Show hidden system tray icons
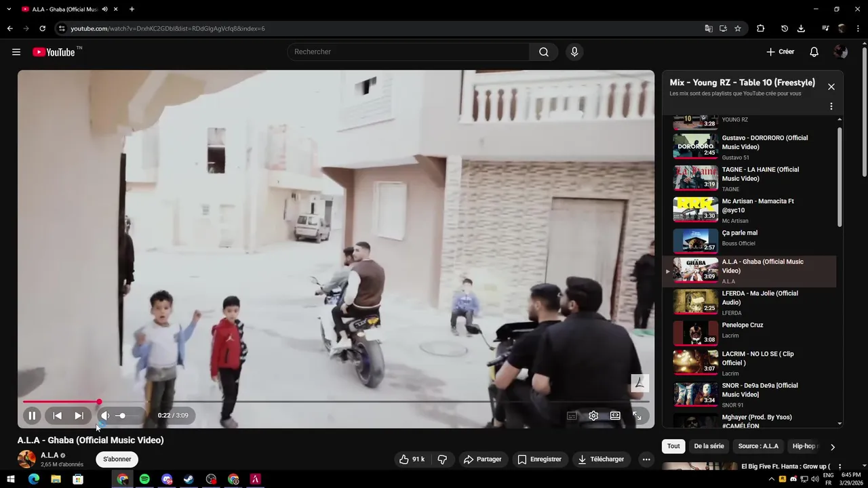This screenshot has width=868, height=488. (x=771, y=479)
